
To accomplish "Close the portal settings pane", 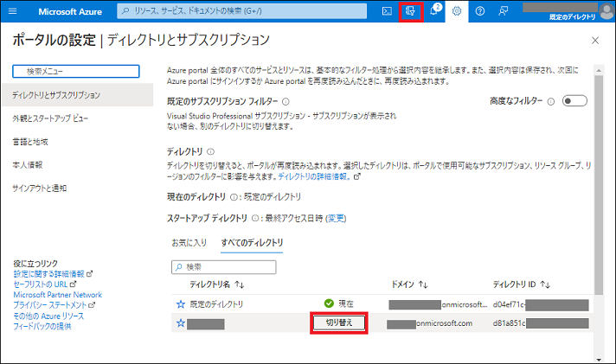I will (594, 41).
